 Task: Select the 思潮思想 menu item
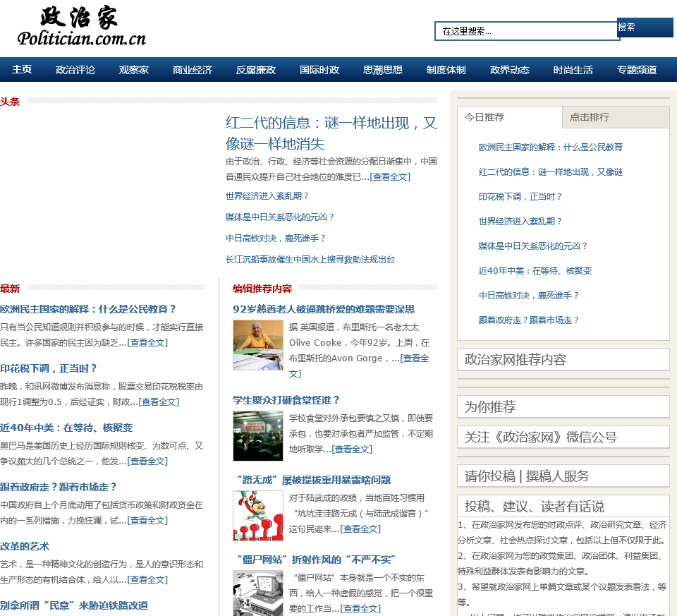[383, 70]
